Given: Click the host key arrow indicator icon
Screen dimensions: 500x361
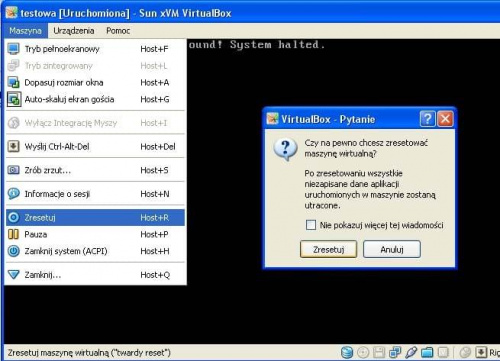Looking at the screenshot, I should pyautogui.click(x=481, y=352).
